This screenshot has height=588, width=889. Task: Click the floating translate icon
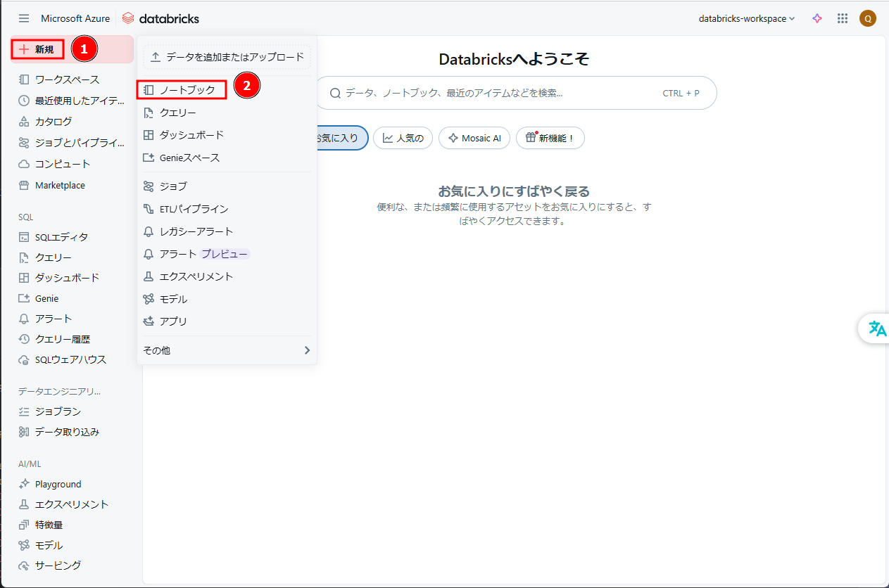click(x=877, y=328)
